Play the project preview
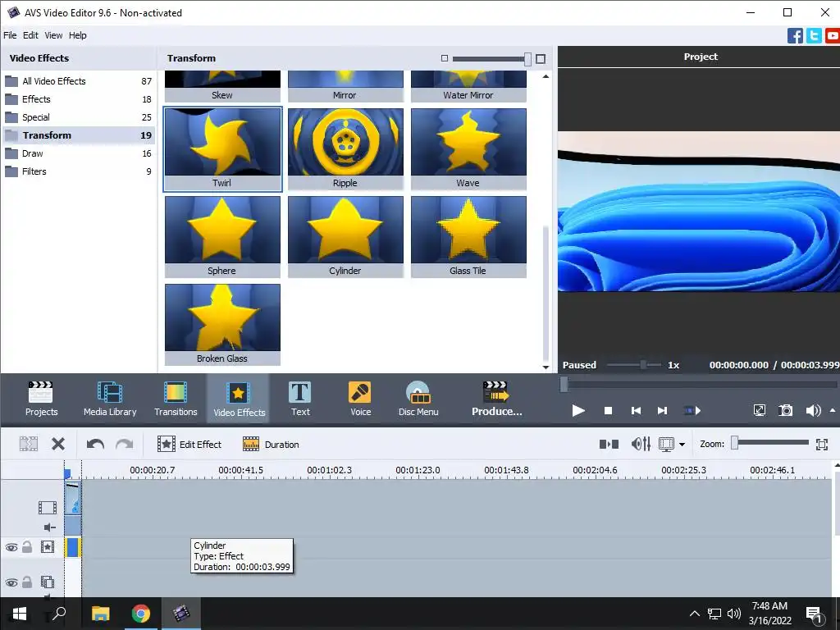 click(x=578, y=410)
